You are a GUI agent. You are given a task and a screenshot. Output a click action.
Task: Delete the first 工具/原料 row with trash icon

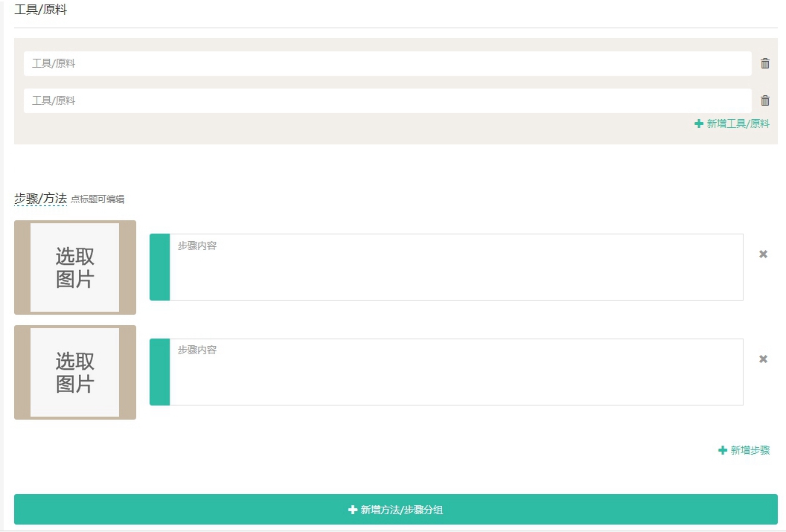click(x=765, y=63)
